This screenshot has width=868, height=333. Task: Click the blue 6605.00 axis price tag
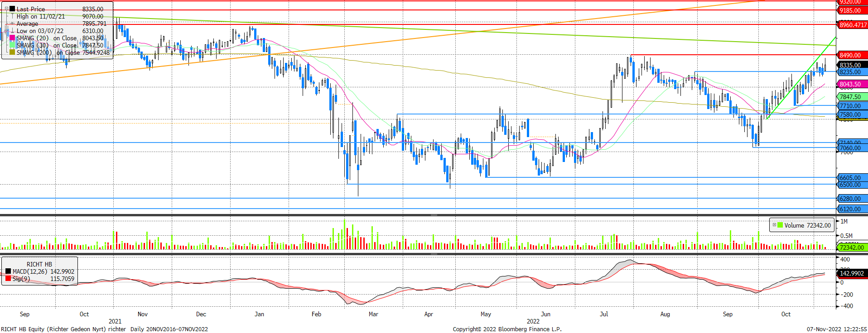[x=851, y=178]
